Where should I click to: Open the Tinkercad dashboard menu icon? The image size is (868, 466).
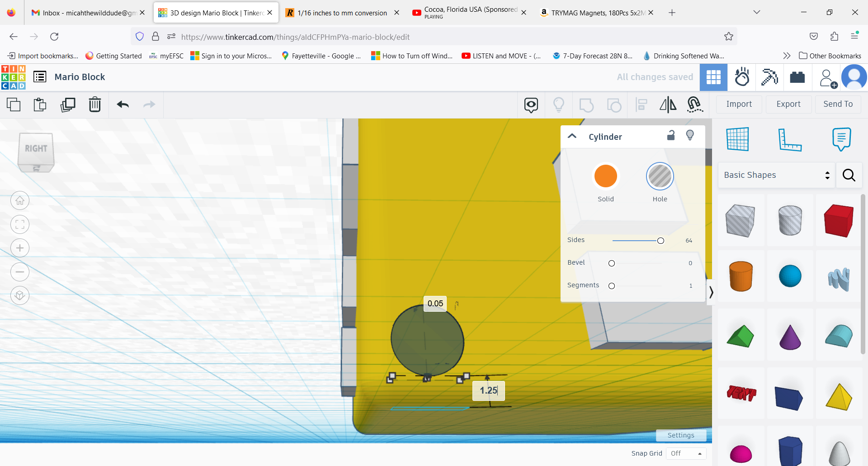click(40, 77)
